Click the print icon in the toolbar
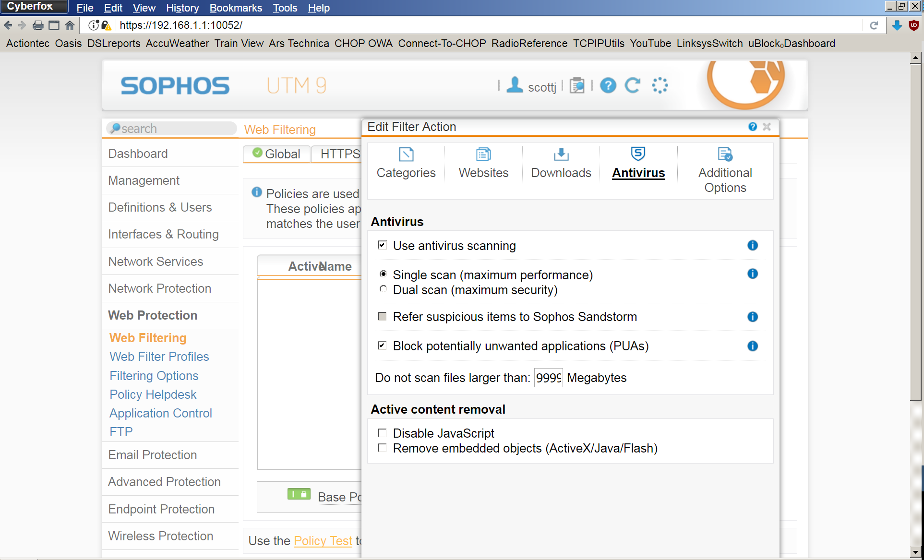The width and height of the screenshot is (924, 560). pos(38,25)
